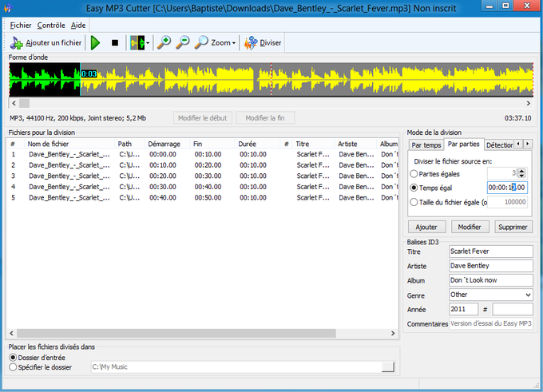
Task: Click the file list horizontal scrollbar thumb
Action: 176,333
